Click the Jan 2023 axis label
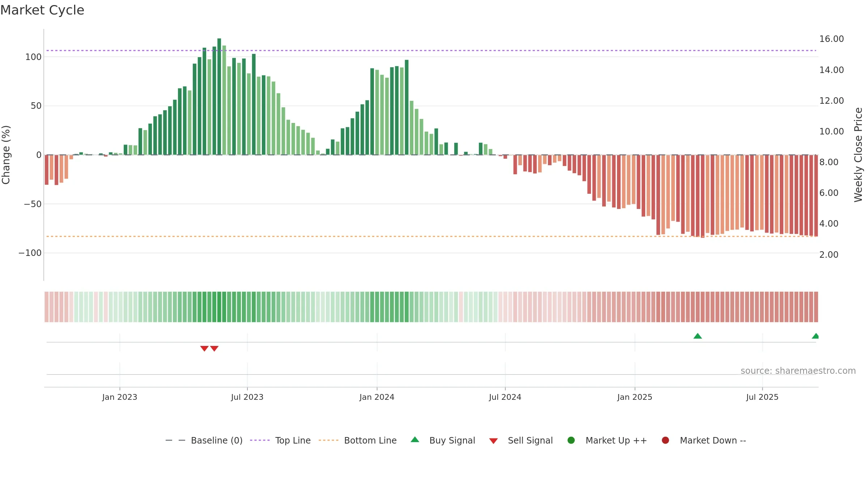 tap(120, 397)
